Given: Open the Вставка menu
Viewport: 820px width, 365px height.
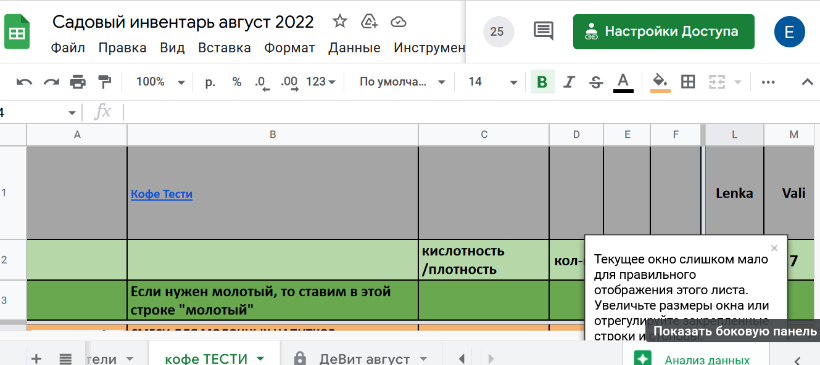Looking at the screenshot, I should [224, 48].
